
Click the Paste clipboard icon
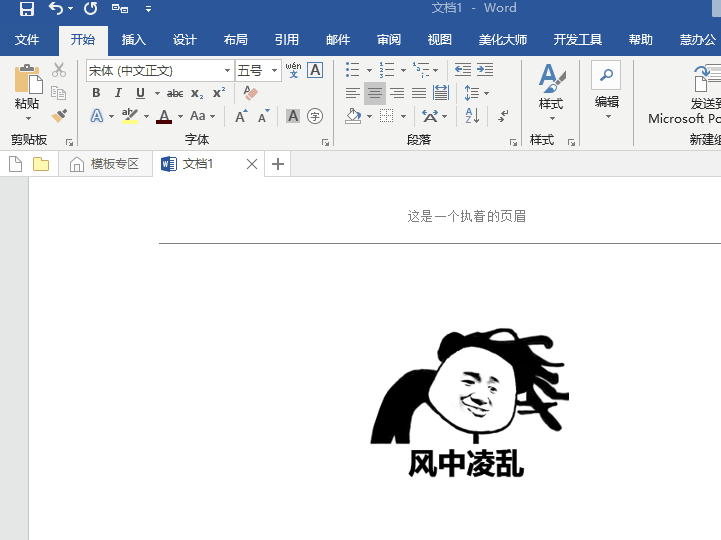coord(28,80)
